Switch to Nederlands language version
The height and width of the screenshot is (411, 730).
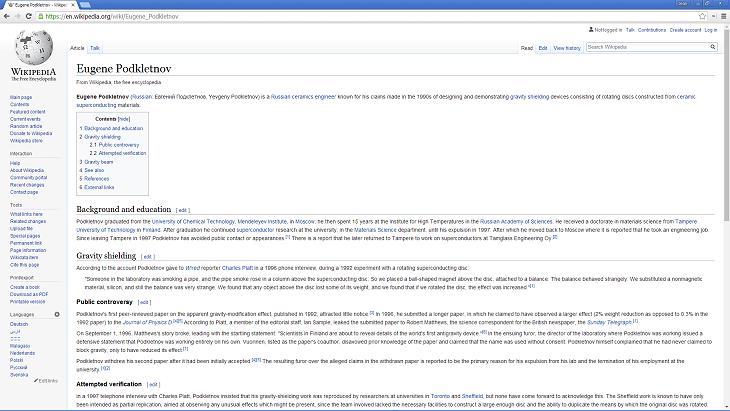pyautogui.click(x=22, y=353)
